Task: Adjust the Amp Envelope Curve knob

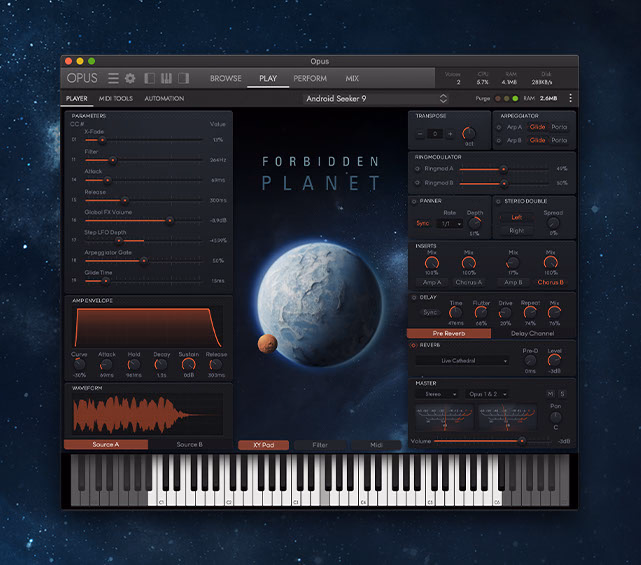Action: coord(79,364)
